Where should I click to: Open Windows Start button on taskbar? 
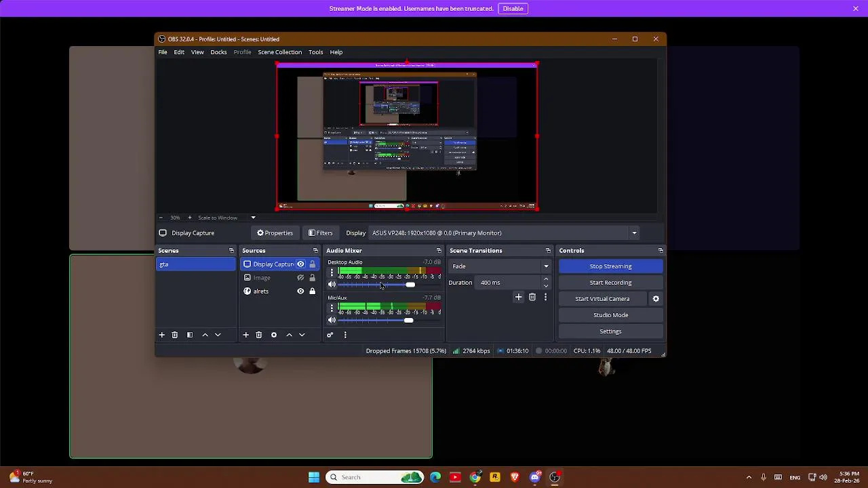point(314,477)
